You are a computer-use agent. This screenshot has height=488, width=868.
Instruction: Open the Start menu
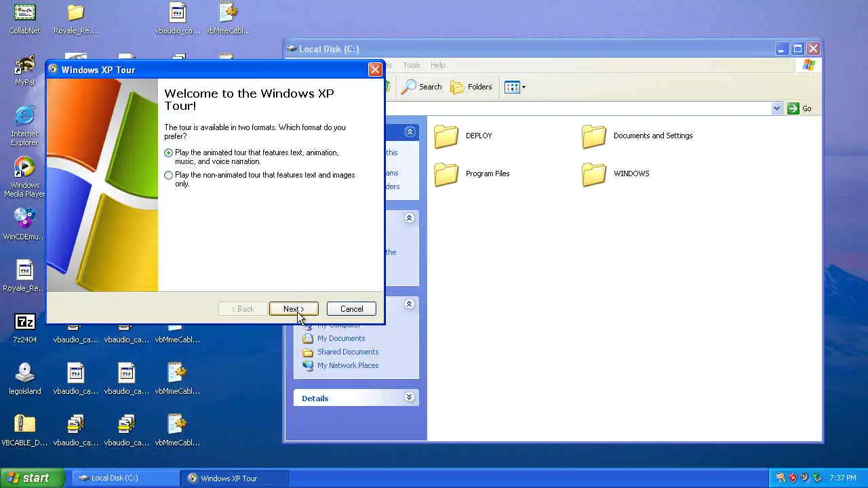point(32,478)
